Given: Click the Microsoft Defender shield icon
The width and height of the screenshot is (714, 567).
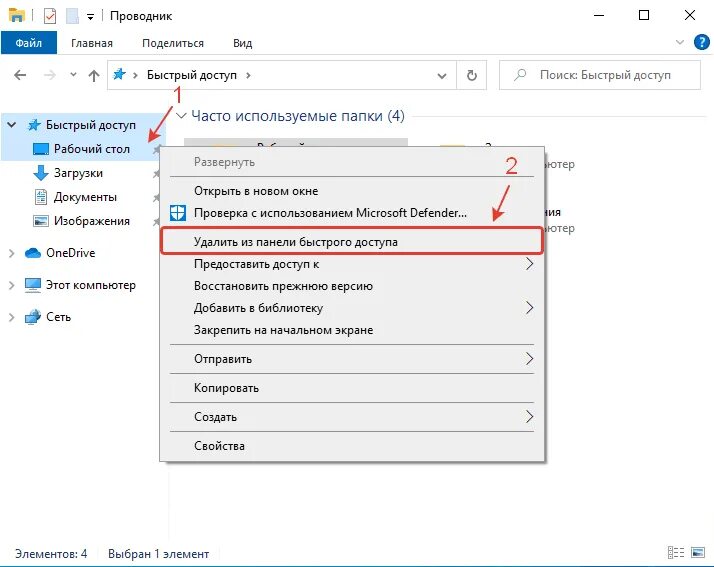Looking at the screenshot, I should pyautogui.click(x=178, y=213).
